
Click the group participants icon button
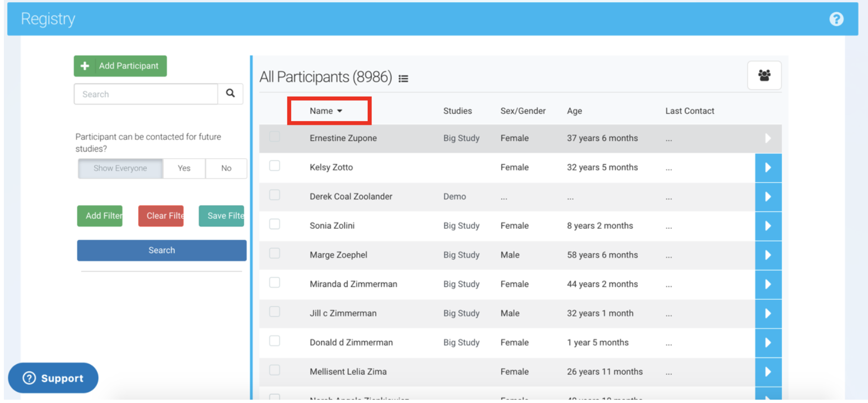(764, 75)
